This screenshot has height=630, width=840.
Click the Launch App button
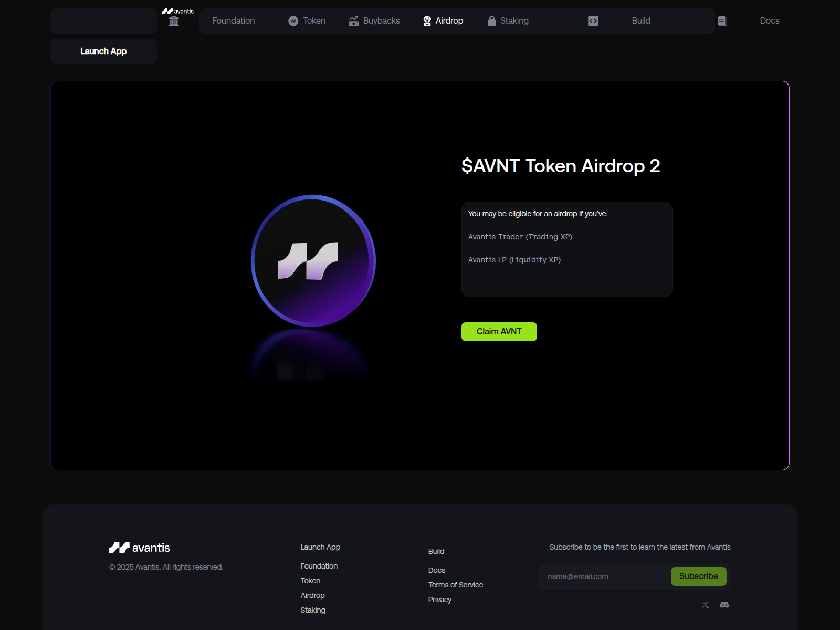[103, 51]
